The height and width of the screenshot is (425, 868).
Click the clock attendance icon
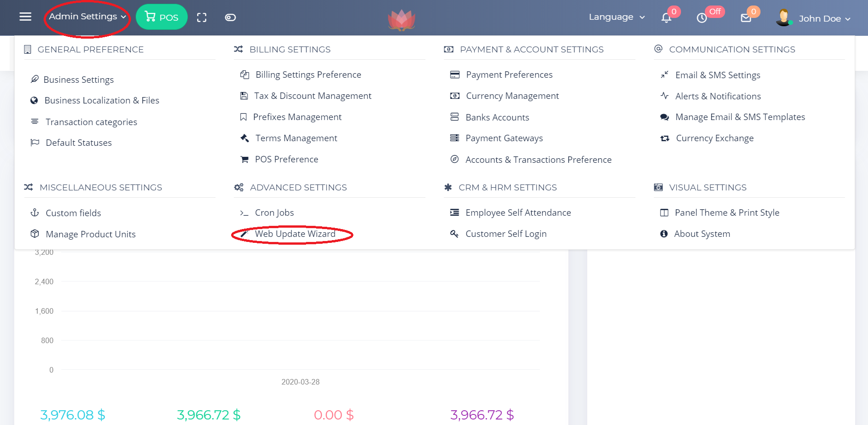click(702, 18)
